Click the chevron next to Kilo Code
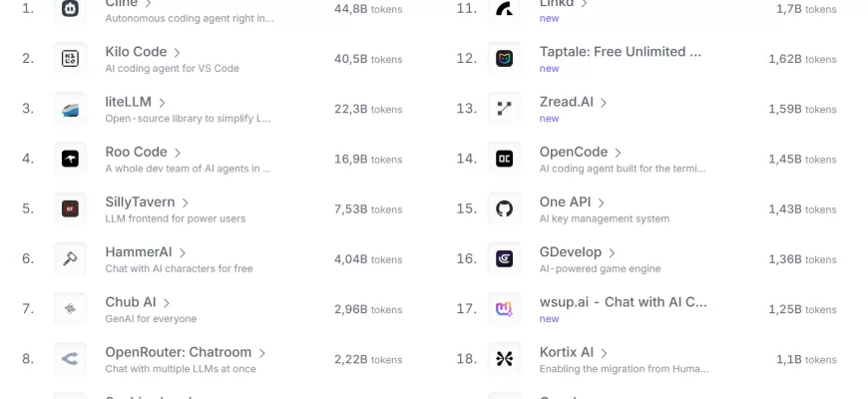This screenshot has height=399, width=868. coord(177,53)
